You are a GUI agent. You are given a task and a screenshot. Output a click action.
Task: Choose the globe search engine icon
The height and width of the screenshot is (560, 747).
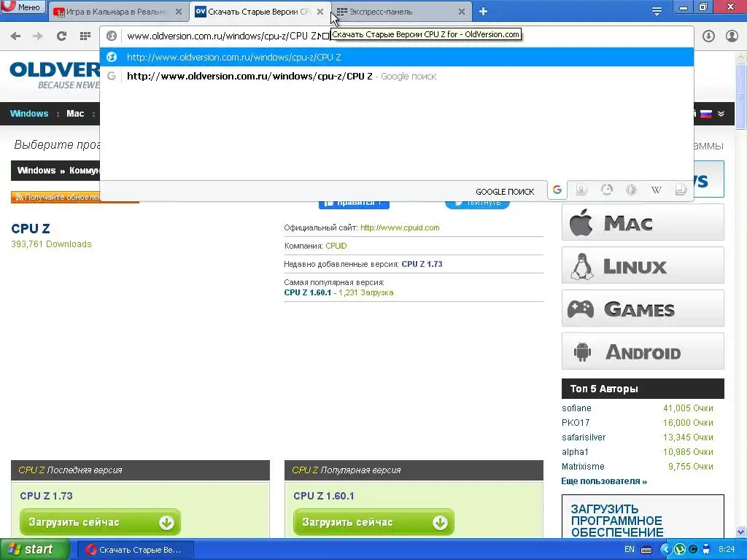pos(631,190)
